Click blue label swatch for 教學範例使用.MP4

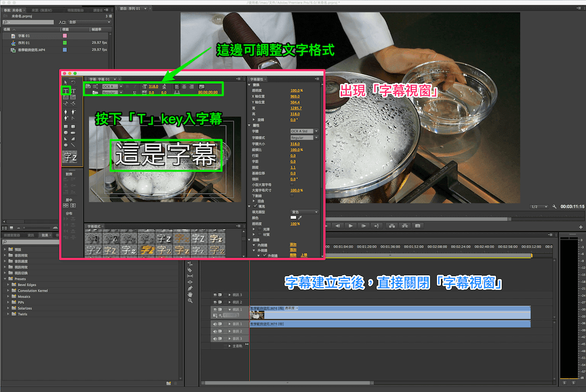[65, 50]
